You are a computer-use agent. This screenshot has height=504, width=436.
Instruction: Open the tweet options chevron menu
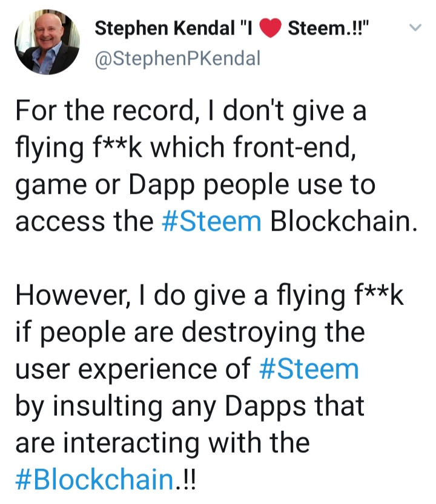pyautogui.click(x=415, y=28)
